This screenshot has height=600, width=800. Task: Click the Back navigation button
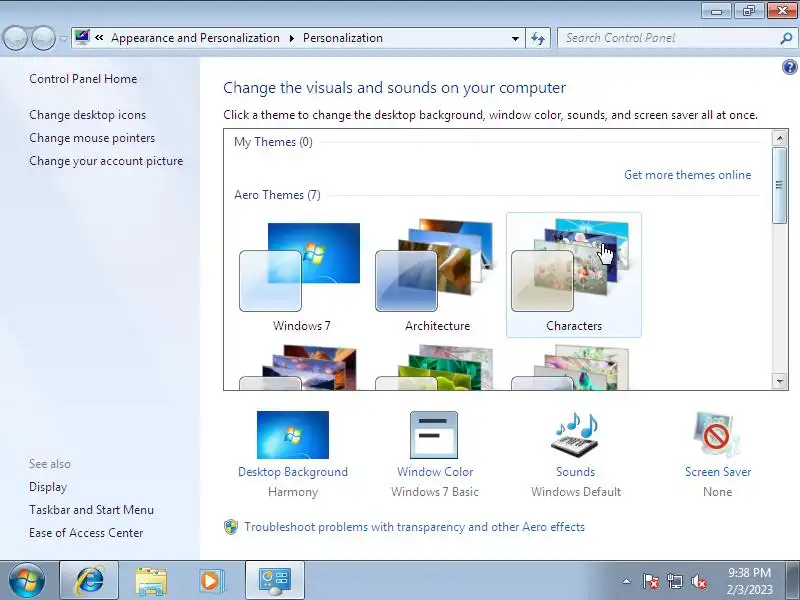tap(15, 38)
